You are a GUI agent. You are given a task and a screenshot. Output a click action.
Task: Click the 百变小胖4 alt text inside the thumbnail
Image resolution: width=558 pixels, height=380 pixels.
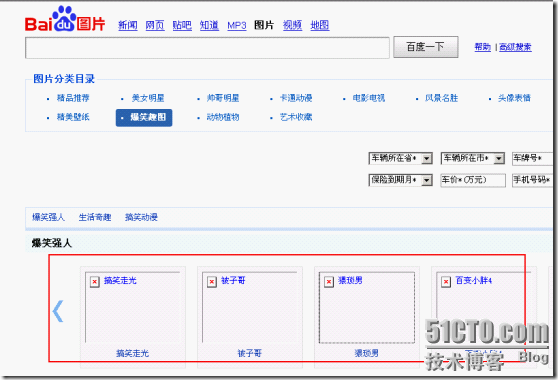click(x=474, y=281)
